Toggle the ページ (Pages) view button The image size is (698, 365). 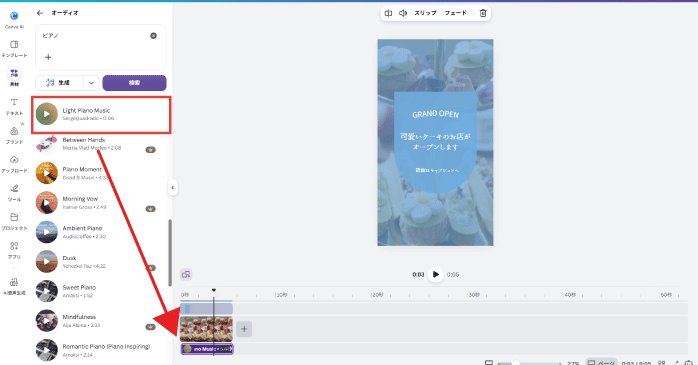[x=601, y=362]
